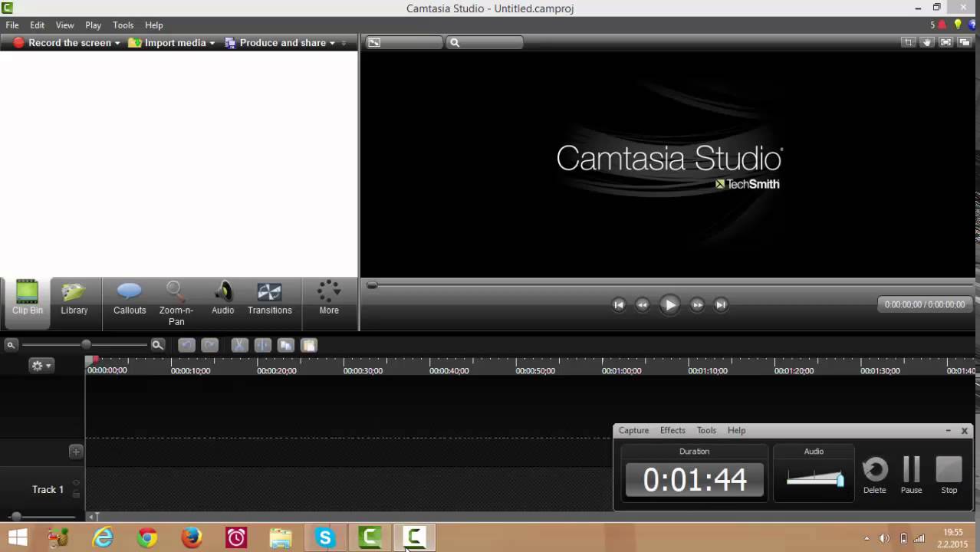
Task: Open the Play menu
Action: pos(94,25)
